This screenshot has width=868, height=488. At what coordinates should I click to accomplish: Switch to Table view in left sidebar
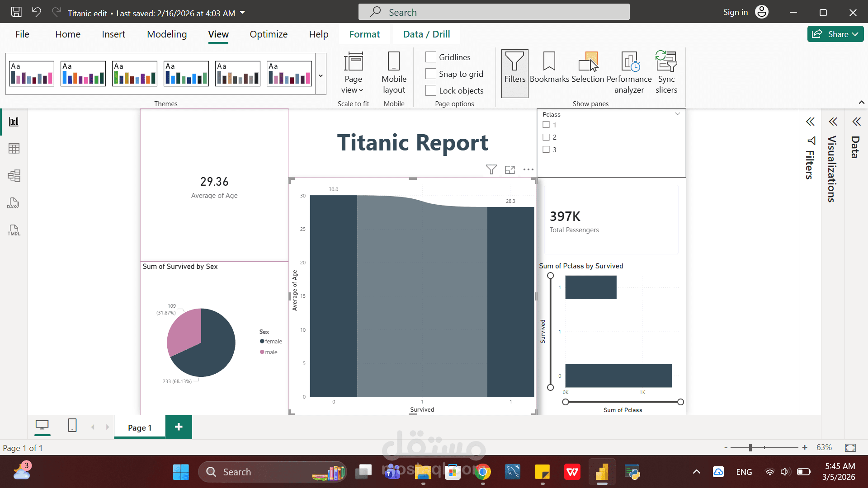tap(14, 149)
